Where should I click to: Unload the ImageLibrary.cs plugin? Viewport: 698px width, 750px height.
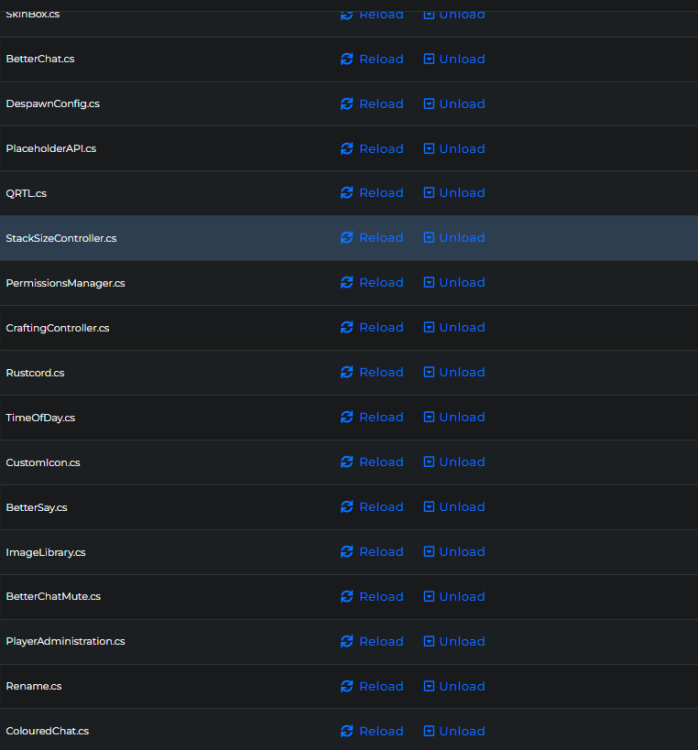(x=454, y=552)
